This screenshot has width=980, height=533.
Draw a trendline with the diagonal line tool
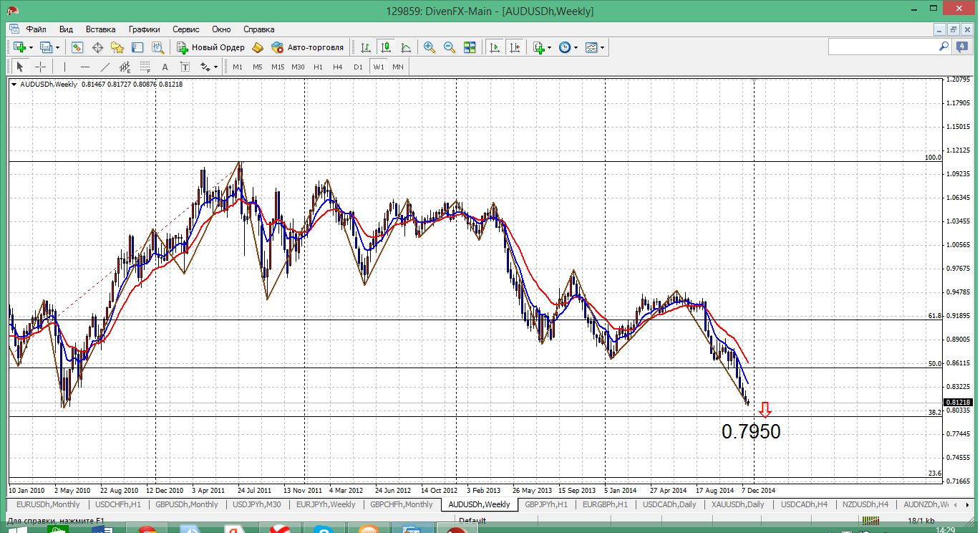click(105, 67)
